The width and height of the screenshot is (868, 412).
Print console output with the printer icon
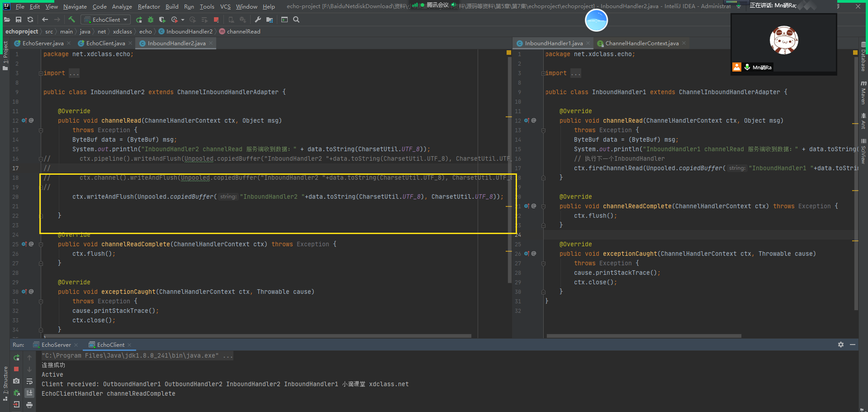pos(29,404)
